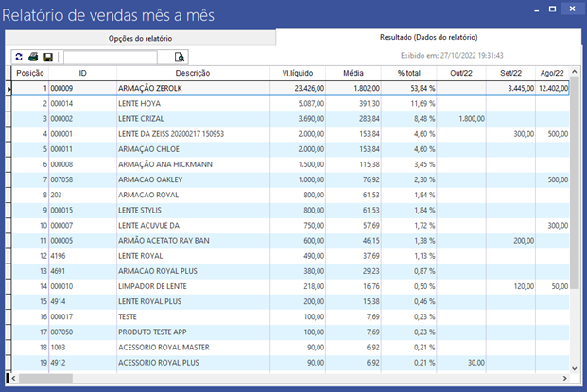Click the ARMÃO ACETATO RAY BAN cell
The height and width of the screenshot is (392, 587).
point(193,241)
